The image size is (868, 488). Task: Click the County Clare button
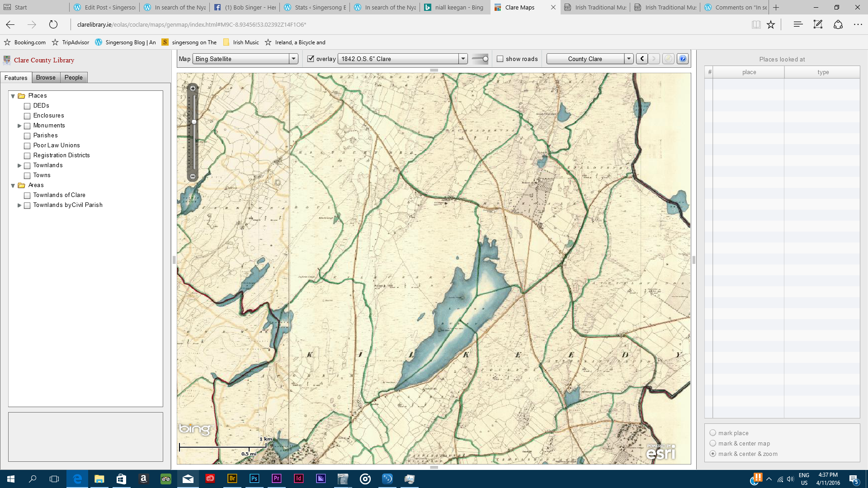coord(585,59)
